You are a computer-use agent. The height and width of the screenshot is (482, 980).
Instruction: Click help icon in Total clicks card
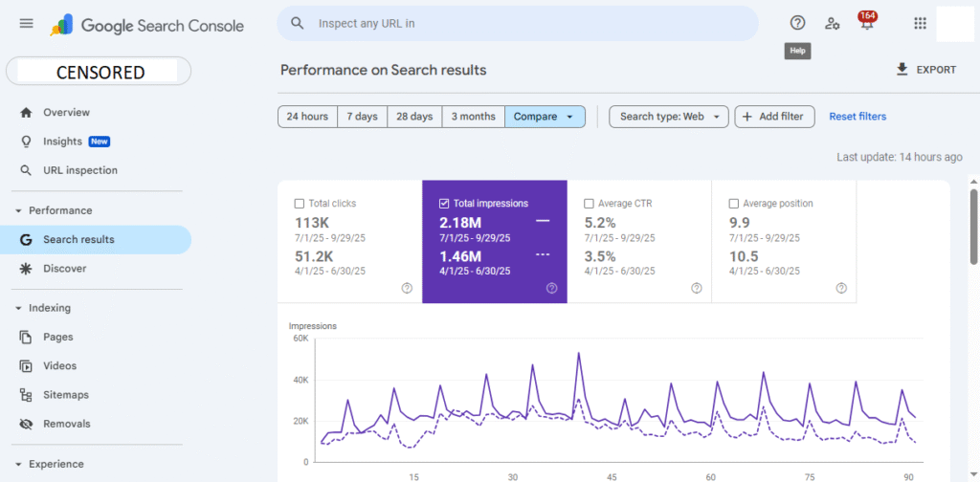click(407, 288)
